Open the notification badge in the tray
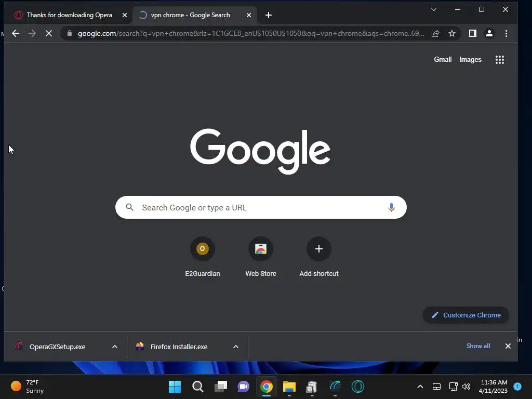Image resolution: width=532 pixels, height=399 pixels. click(517, 387)
